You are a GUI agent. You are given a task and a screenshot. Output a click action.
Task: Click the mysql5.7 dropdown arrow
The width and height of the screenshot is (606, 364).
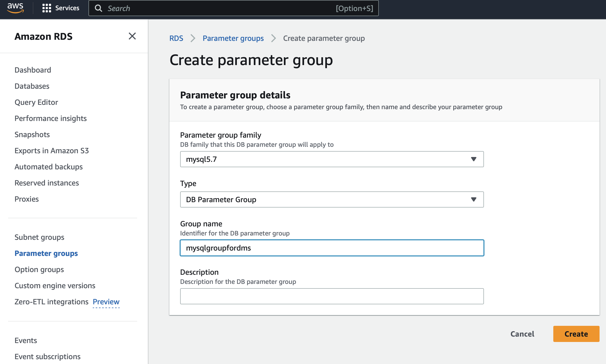[473, 159]
